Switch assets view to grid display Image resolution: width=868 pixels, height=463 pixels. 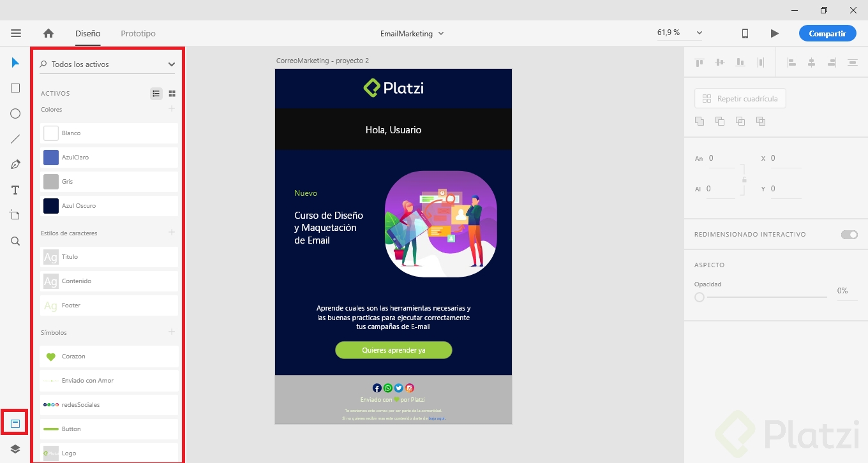pyautogui.click(x=172, y=93)
